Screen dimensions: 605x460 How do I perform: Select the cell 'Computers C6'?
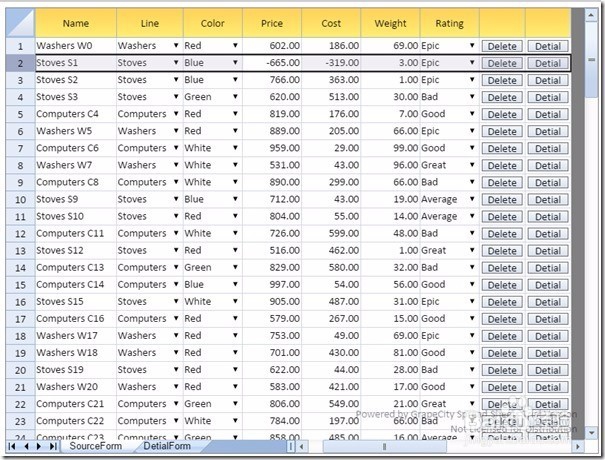point(76,148)
